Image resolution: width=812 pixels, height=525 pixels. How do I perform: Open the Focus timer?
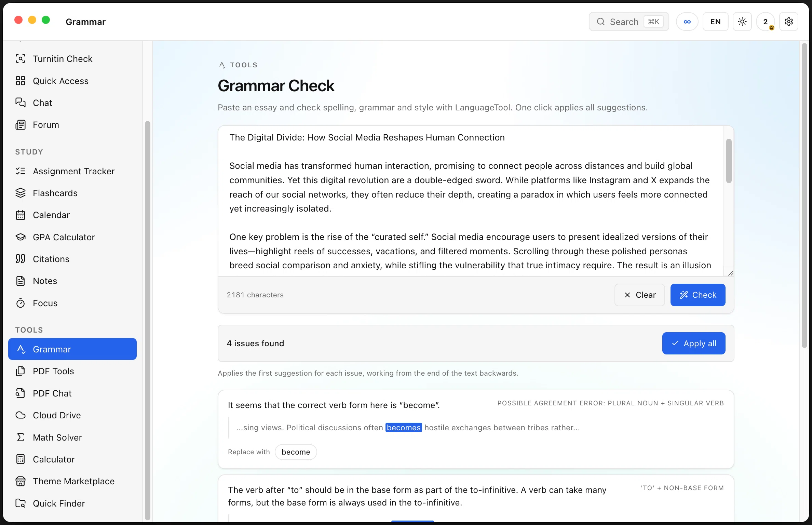click(x=72, y=303)
